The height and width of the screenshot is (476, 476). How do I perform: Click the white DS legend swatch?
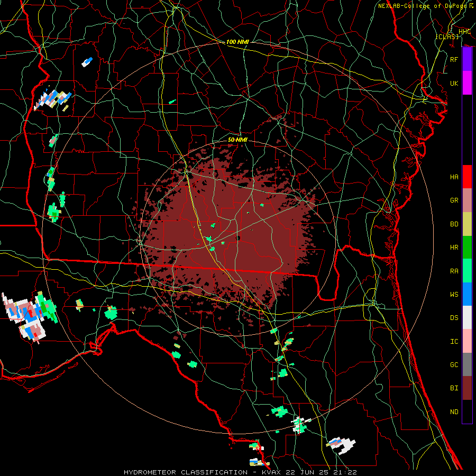pyautogui.click(x=467, y=317)
